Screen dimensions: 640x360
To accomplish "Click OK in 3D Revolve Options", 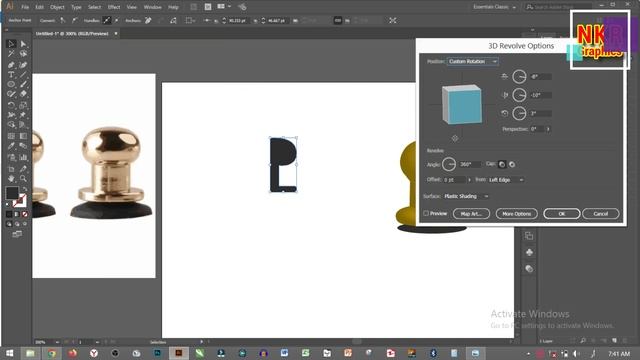I will (562, 213).
